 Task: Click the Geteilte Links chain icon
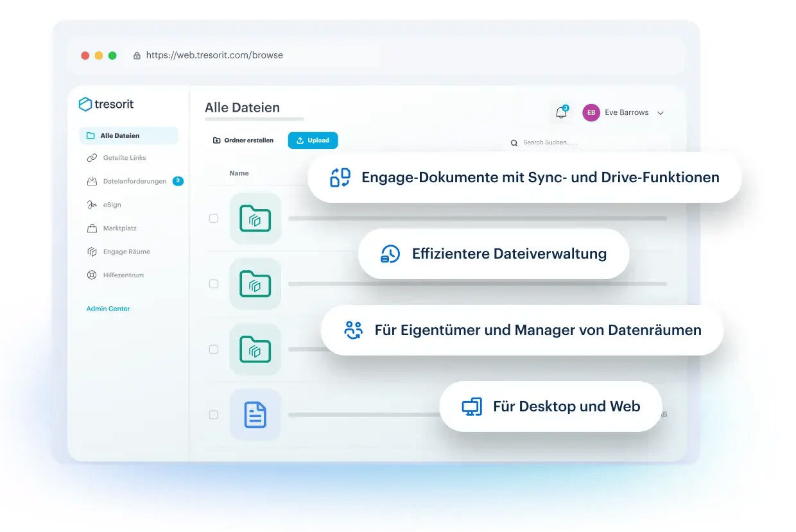pos(91,158)
